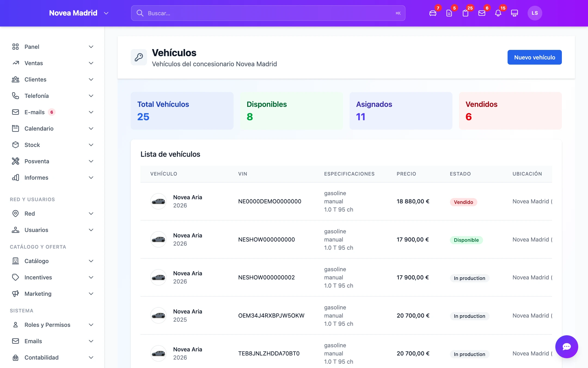Click the Roles y Permisos person icon
The height and width of the screenshot is (368, 588).
16,325
